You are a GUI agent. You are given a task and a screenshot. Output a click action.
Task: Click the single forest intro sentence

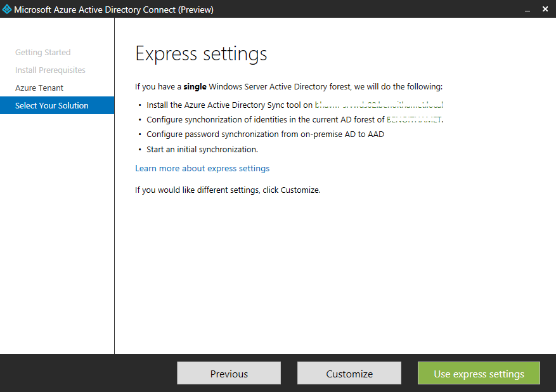[288, 87]
